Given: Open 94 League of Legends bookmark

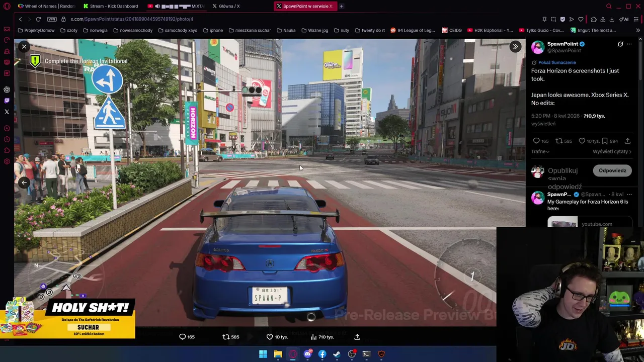Looking at the screenshot, I should 413,30.
